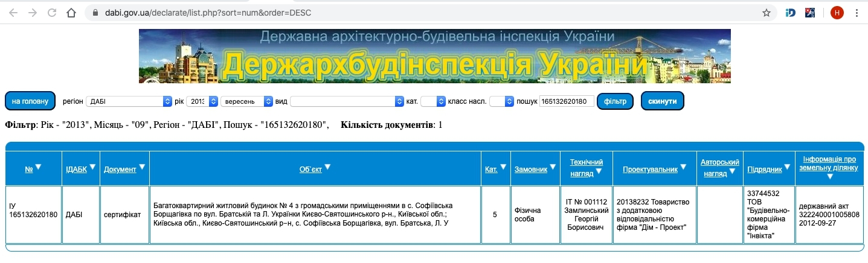Click sort arrow beside Кат. header
Viewport: 868px width, 263px height.
(503, 167)
